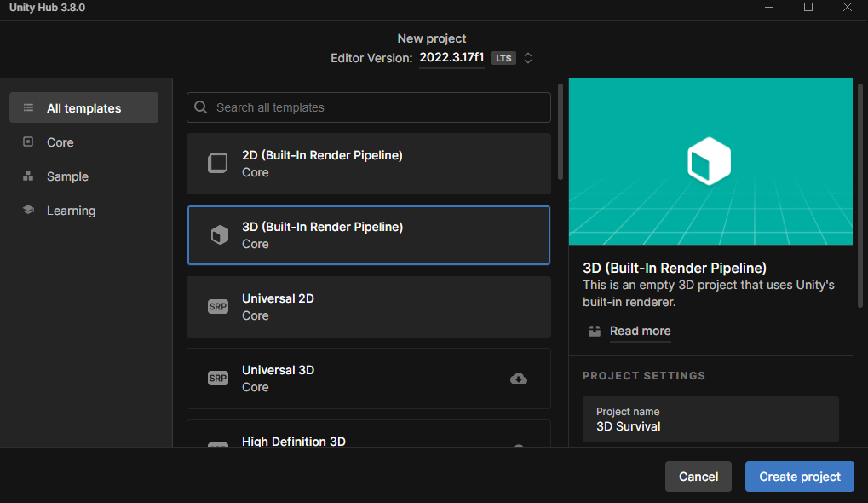Click the Project name field

pyautogui.click(x=710, y=419)
